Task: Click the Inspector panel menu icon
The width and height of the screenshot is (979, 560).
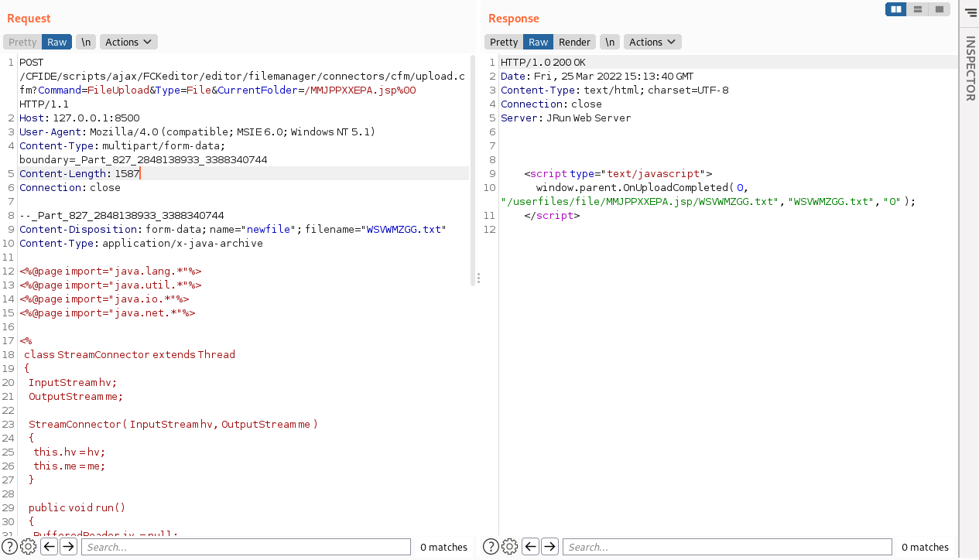Action: (x=970, y=12)
